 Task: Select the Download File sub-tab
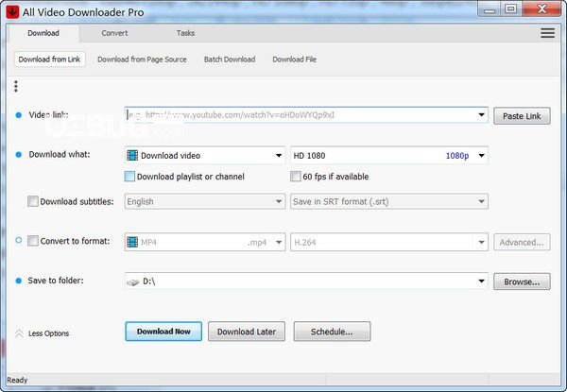click(x=294, y=60)
